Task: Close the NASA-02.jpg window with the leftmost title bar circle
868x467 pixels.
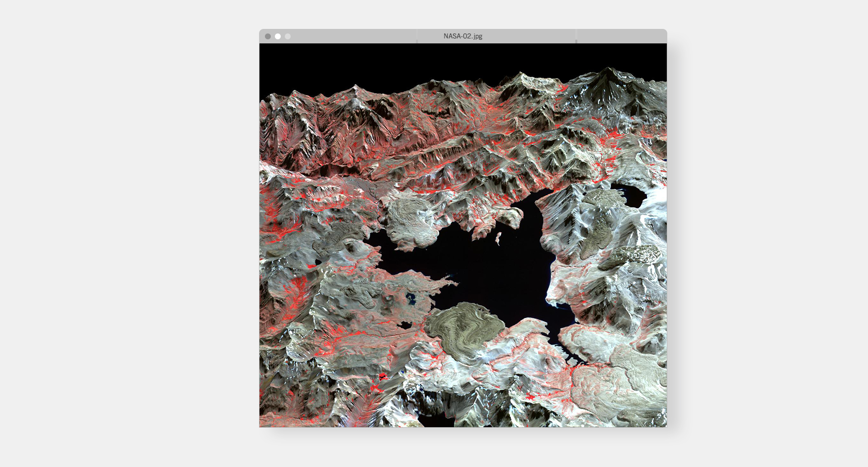Action: coord(268,36)
